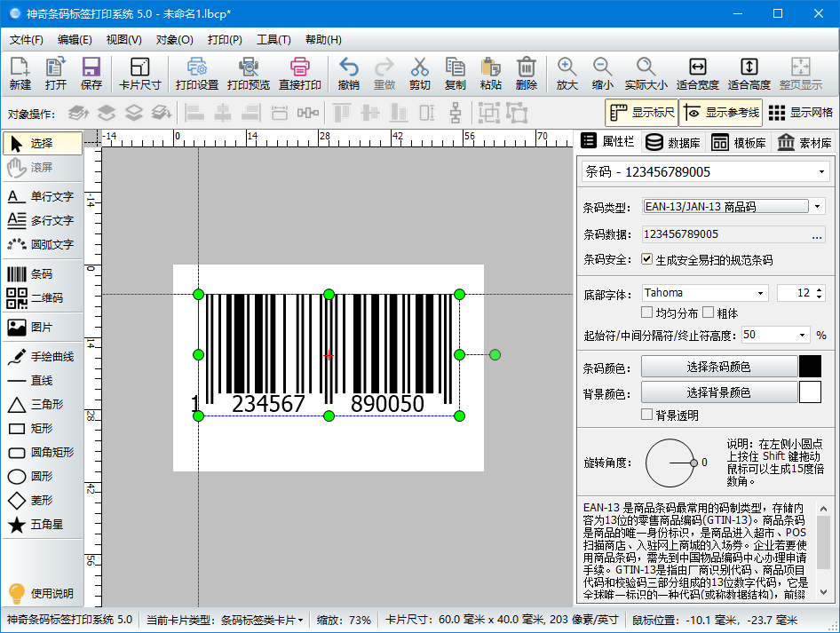Fit to width with 适合宽度

coord(698,74)
